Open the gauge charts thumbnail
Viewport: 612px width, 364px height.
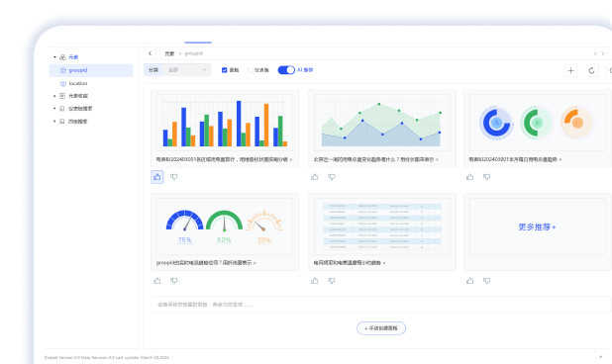tap(225, 227)
